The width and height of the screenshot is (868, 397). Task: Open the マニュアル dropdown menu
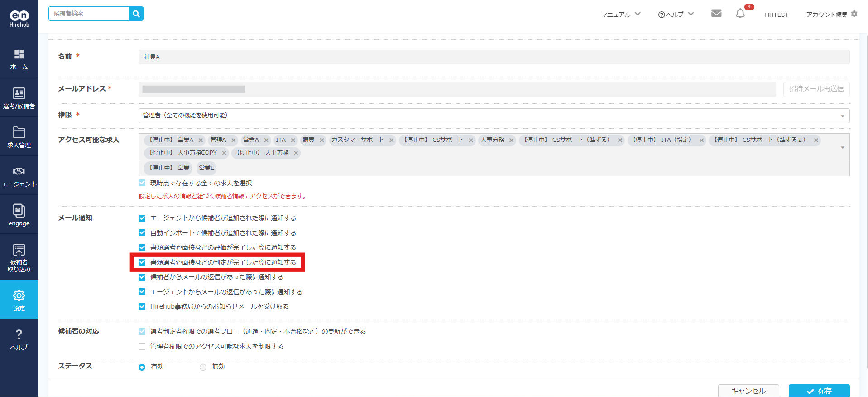click(x=620, y=15)
